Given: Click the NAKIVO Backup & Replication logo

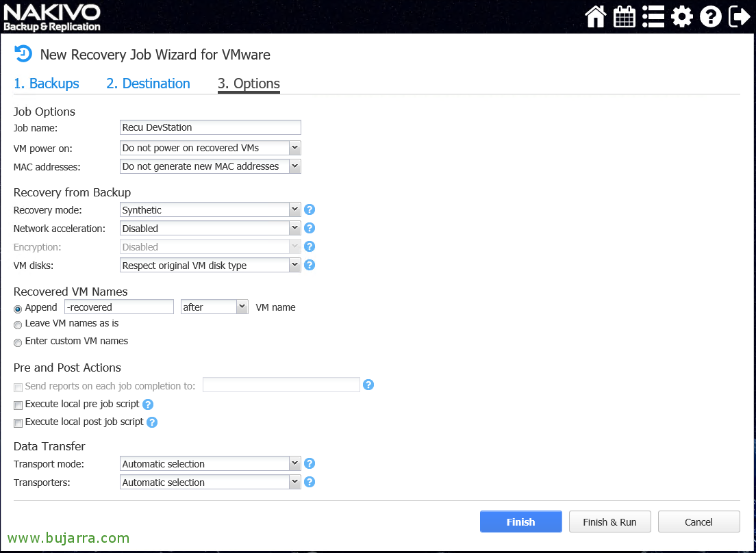Looking at the screenshot, I should click(52, 17).
